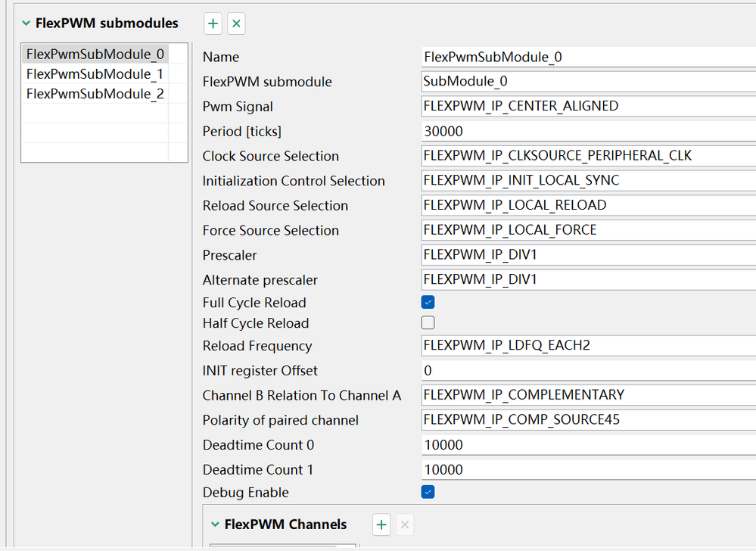Select FlexPwmSubModule_0 in the list
Image resolution: width=756 pixels, height=551 pixels.
(95, 54)
